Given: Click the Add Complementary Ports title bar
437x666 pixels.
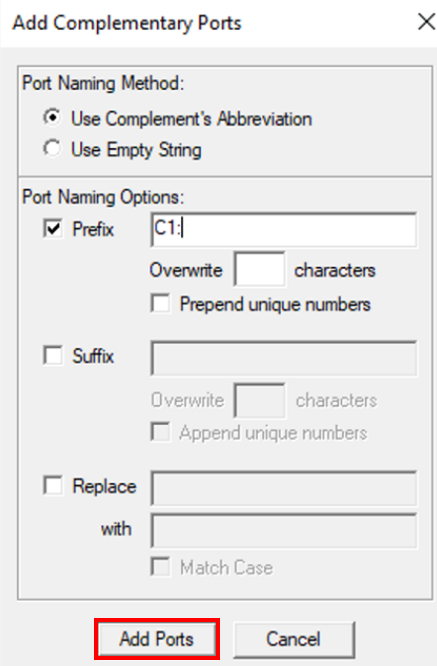Looking at the screenshot, I should pos(208,23).
